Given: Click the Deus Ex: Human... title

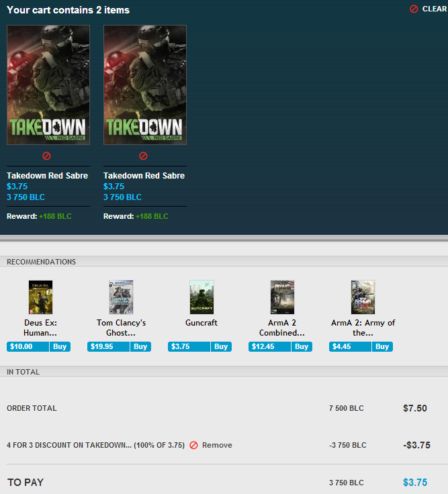Looking at the screenshot, I should 40,328.
